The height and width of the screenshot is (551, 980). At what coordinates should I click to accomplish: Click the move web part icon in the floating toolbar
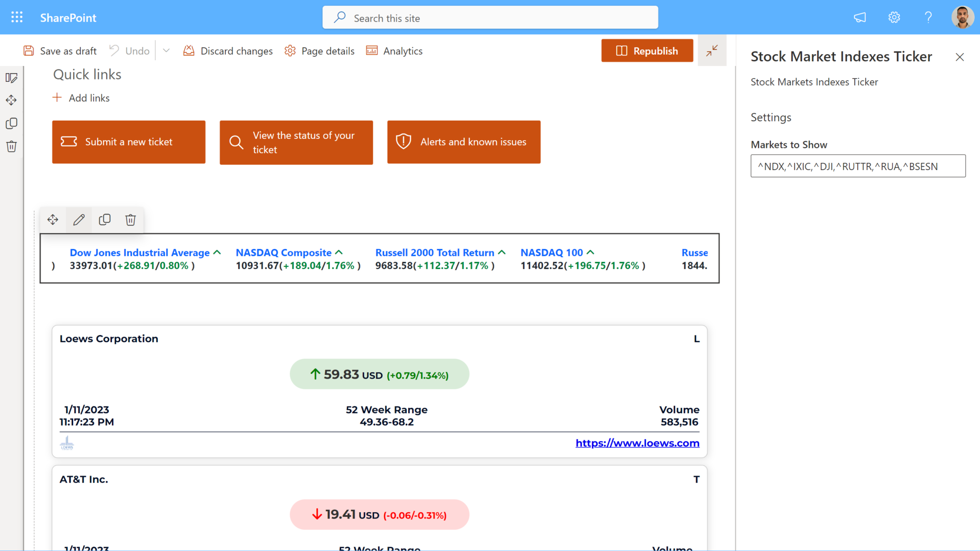[53, 220]
